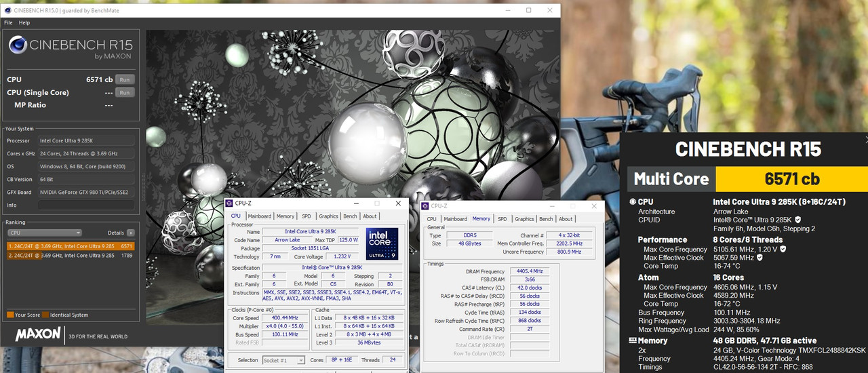
Task: Switch to Mainboard tab in left CPU-Z window
Action: 259,216
